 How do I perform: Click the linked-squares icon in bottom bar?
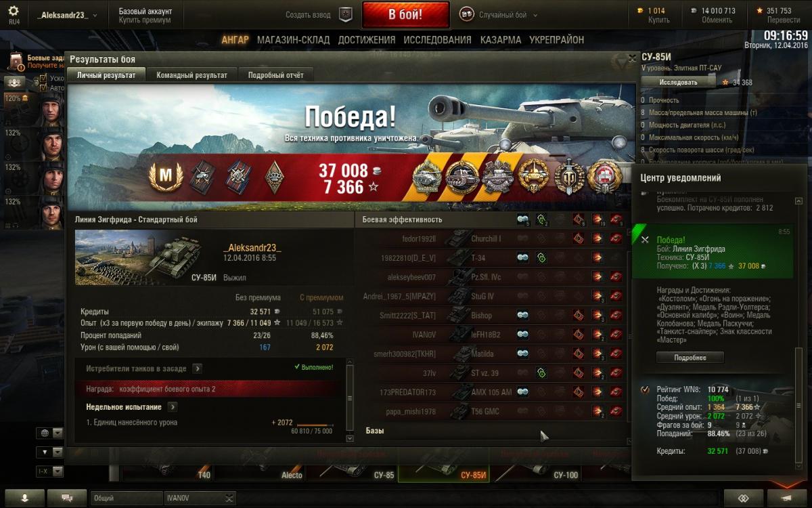[742, 498]
